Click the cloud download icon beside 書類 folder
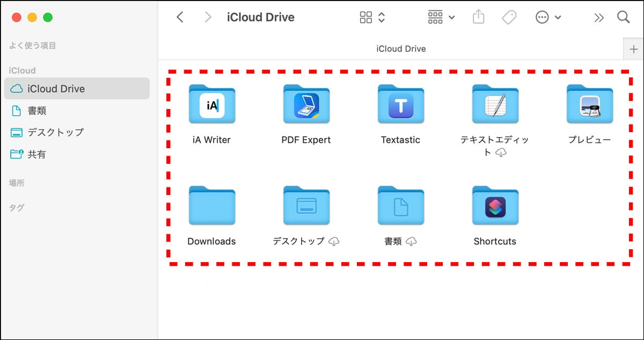The height and width of the screenshot is (340, 644). tap(412, 242)
